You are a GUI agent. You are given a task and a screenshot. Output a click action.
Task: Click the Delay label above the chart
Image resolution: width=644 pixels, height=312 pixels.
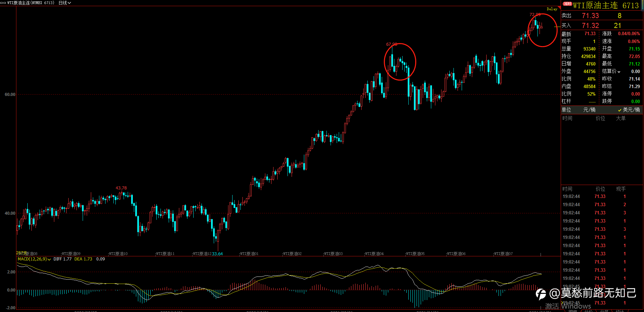(552, 9)
